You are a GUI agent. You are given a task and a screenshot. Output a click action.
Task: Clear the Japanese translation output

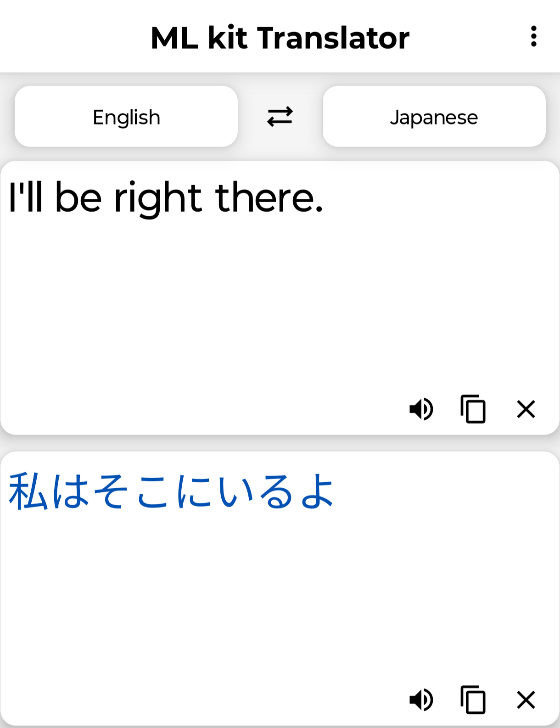(526, 700)
